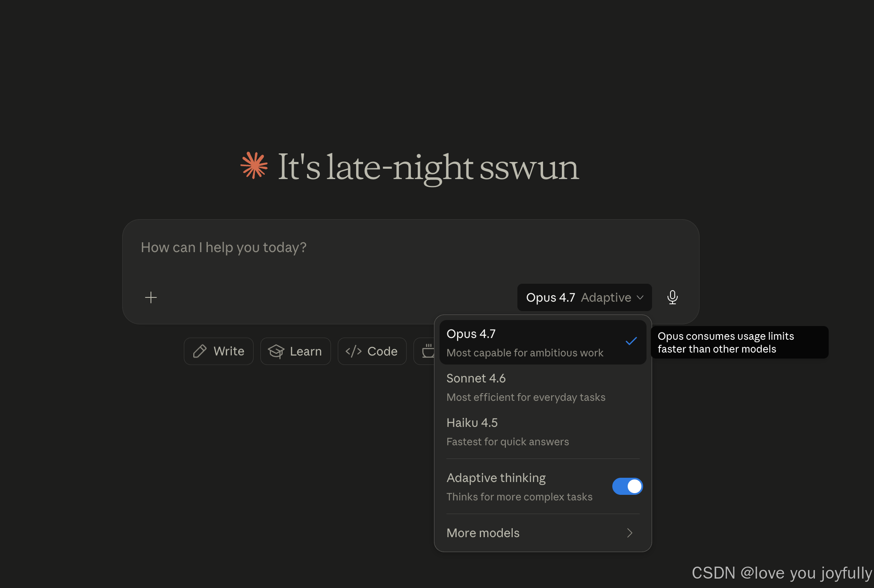Screen dimensions: 874x588
Task: Click the Learn suggestion button
Action: (x=295, y=351)
